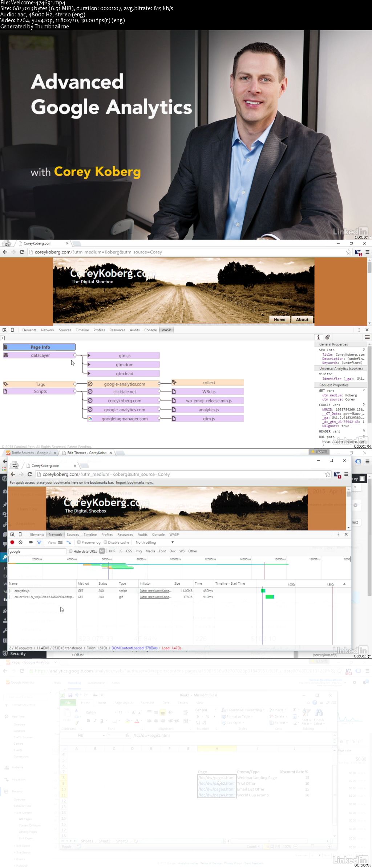Open the WASP tab in the DevTools with the Network tab open
Image resolution: width=372 pixels, height=868 pixels.
pyautogui.click(x=174, y=535)
